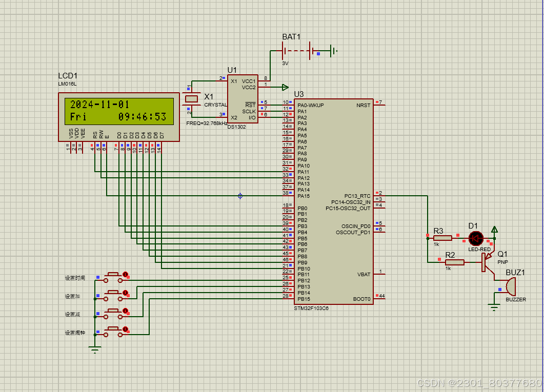
Task: Click the SCLK pin label on DS1302
Action: [249, 112]
